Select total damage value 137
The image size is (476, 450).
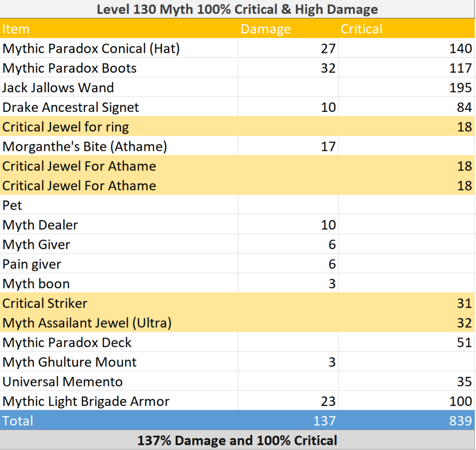coord(288,421)
